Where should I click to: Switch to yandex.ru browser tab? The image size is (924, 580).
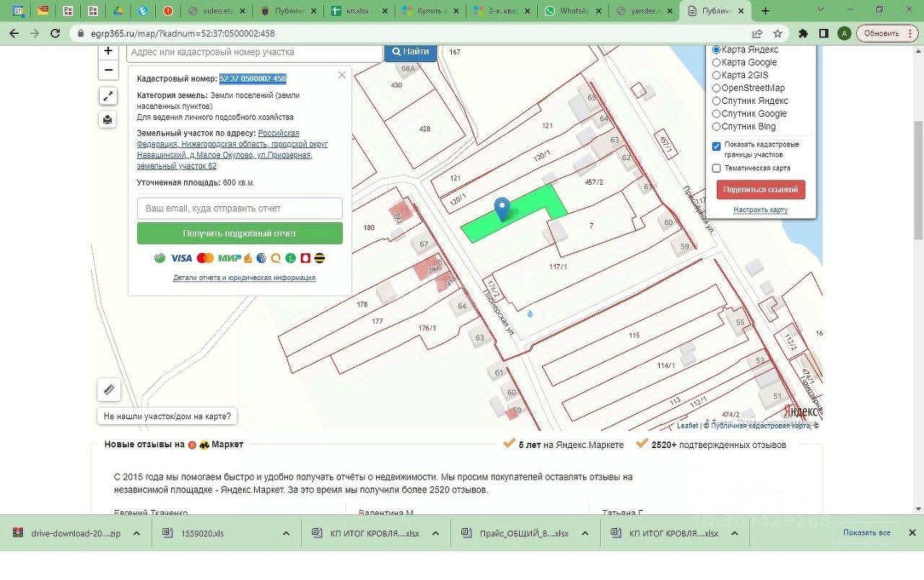[x=644, y=11]
